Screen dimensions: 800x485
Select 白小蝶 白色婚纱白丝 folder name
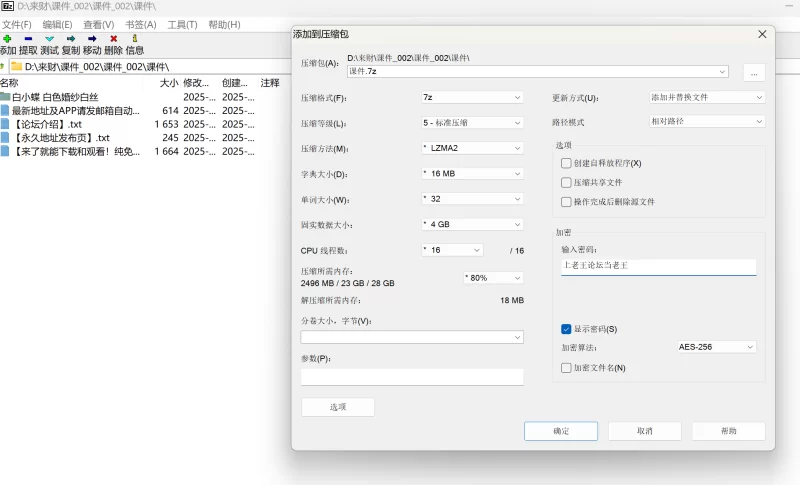pyautogui.click(x=55, y=97)
